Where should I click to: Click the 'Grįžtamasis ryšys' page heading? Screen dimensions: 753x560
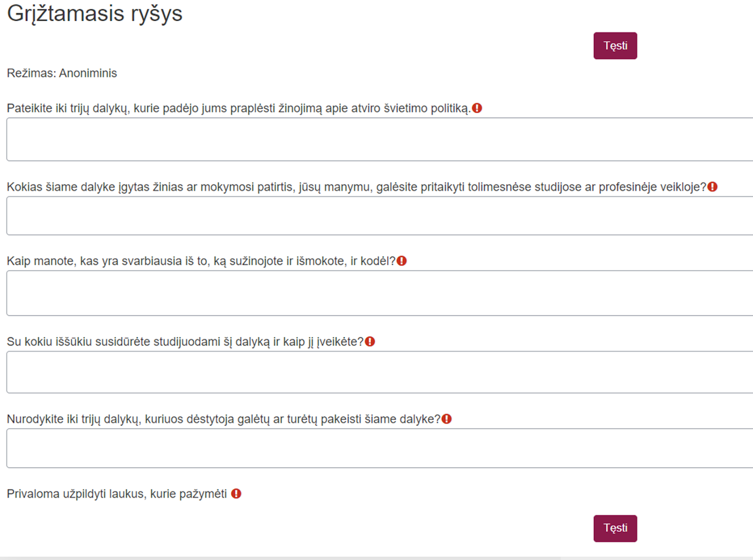[x=95, y=14]
